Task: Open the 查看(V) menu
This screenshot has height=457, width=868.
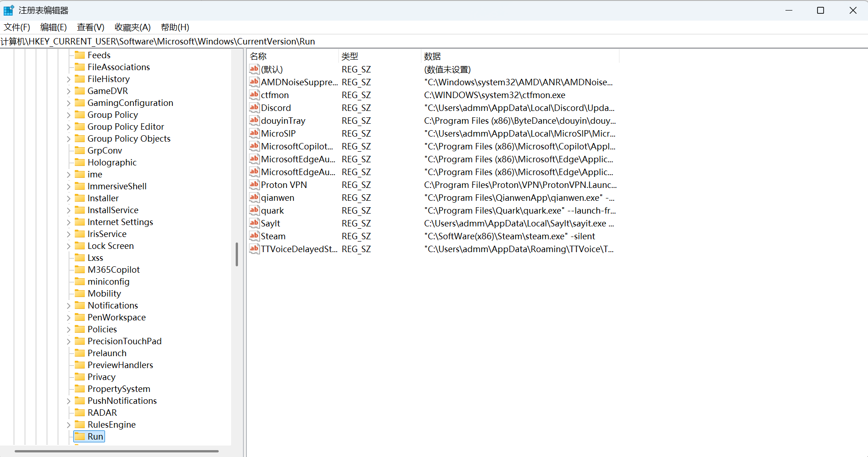Action: pos(91,27)
